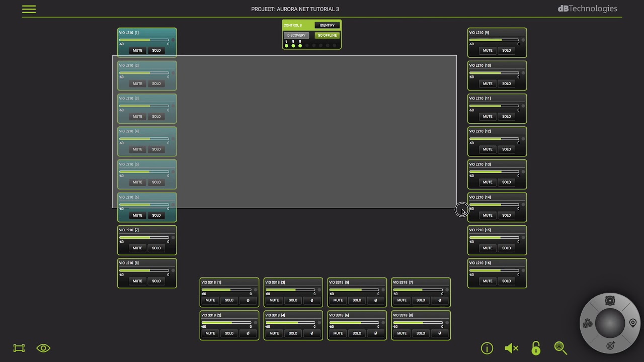Solo VIO L210 [8]
The image size is (644, 362).
click(x=156, y=281)
